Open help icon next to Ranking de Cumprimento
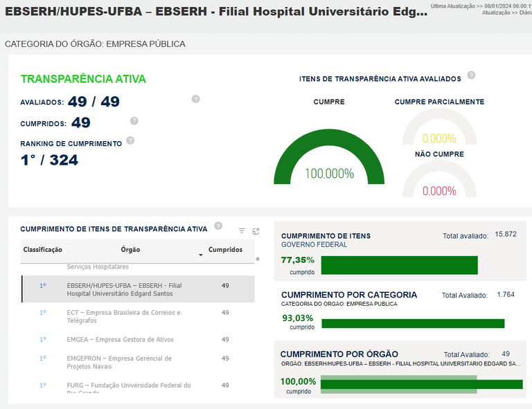This screenshot has width=532, height=409. [130, 140]
